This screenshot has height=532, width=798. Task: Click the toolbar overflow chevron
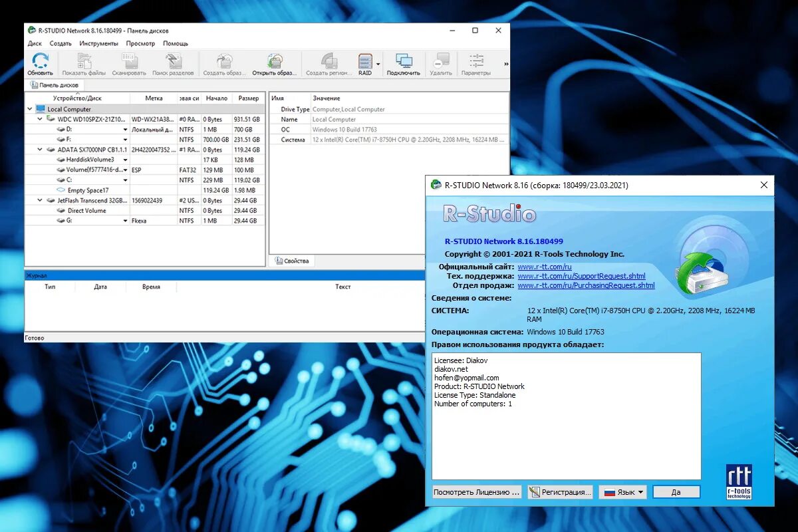[x=506, y=64]
